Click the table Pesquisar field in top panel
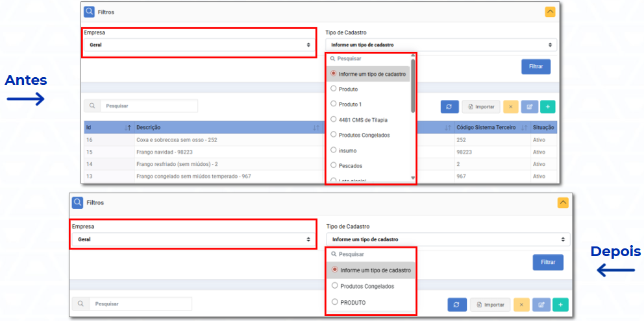The width and height of the screenshot is (644, 321). click(149, 106)
